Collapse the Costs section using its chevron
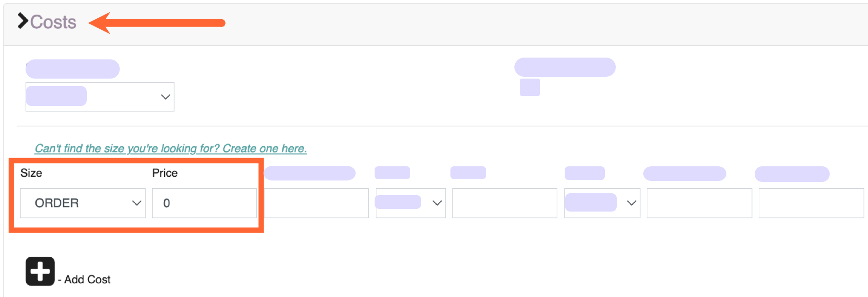868x297 pixels. (23, 21)
